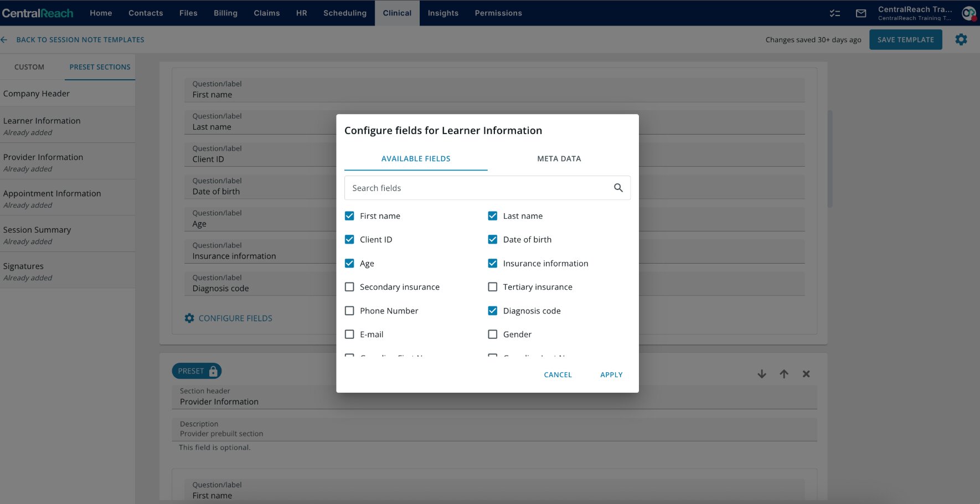The height and width of the screenshot is (504, 980).
Task: Focus the Search fields input
Action: pyautogui.click(x=476, y=188)
